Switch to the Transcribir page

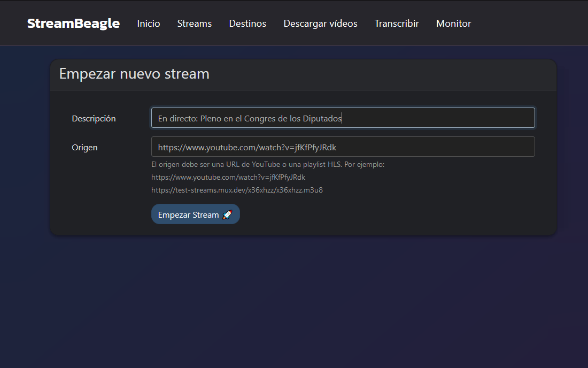click(x=396, y=24)
